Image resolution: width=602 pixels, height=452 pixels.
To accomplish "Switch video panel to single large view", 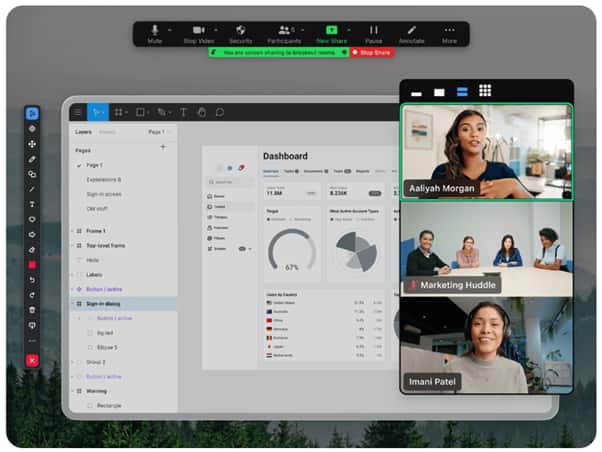I will (439, 93).
